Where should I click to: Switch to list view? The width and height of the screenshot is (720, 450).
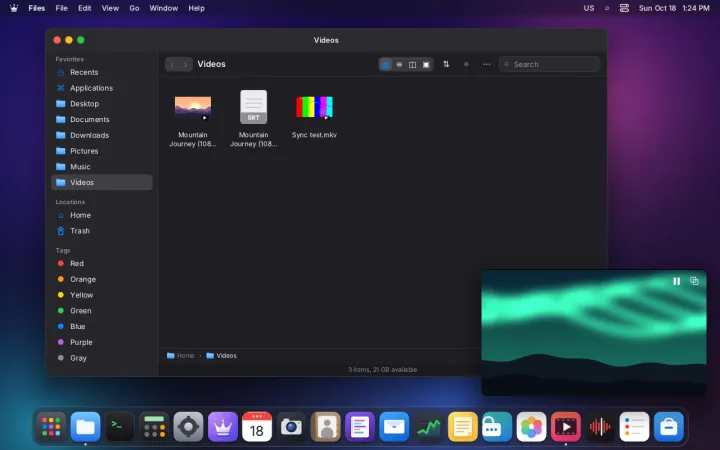coord(399,64)
